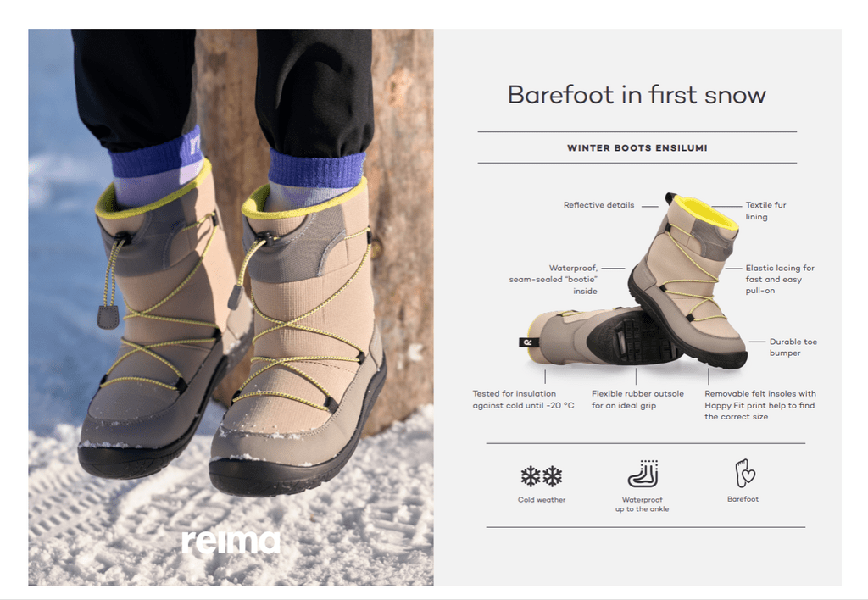
Task: Select the 'Barefoot in first snow' headline
Action: point(637,95)
